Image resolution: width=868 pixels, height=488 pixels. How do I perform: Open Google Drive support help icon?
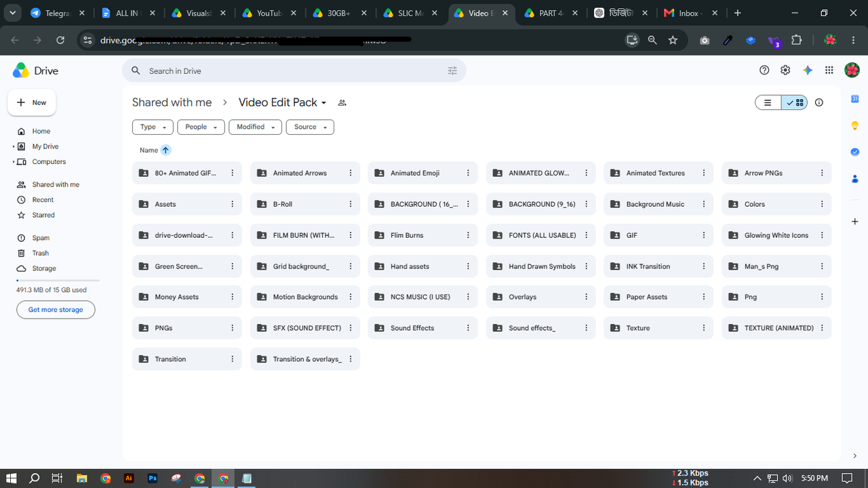(x=764, y=70)
